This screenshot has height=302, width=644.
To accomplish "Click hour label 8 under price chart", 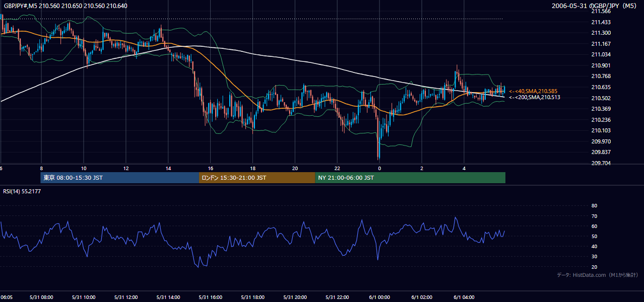I will coord(41,169).
